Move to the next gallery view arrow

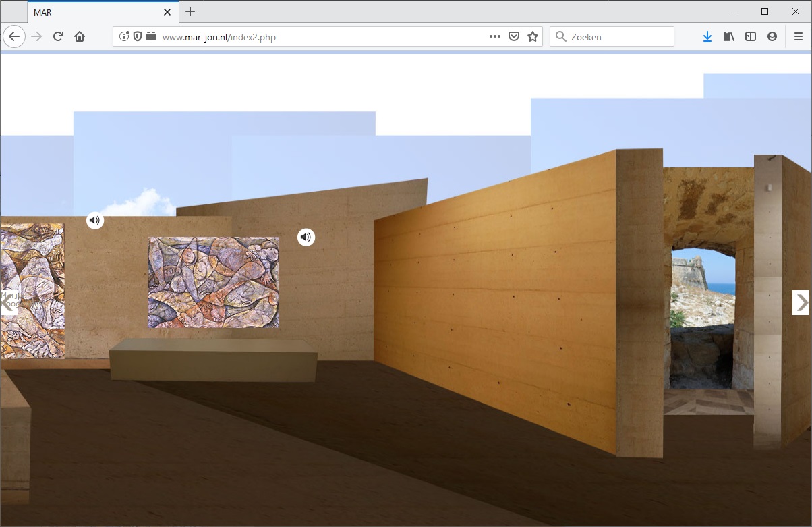click(801, 303)
